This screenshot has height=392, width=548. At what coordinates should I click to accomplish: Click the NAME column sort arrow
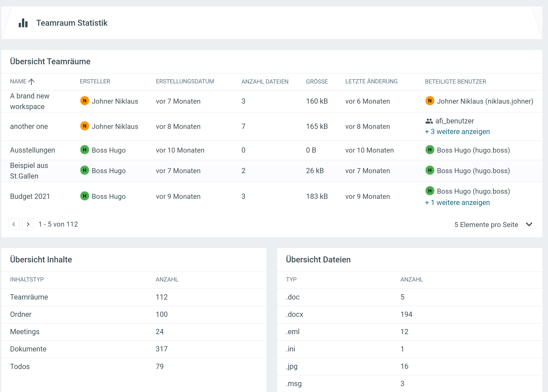pyautogui.click(x=31, y=82)
